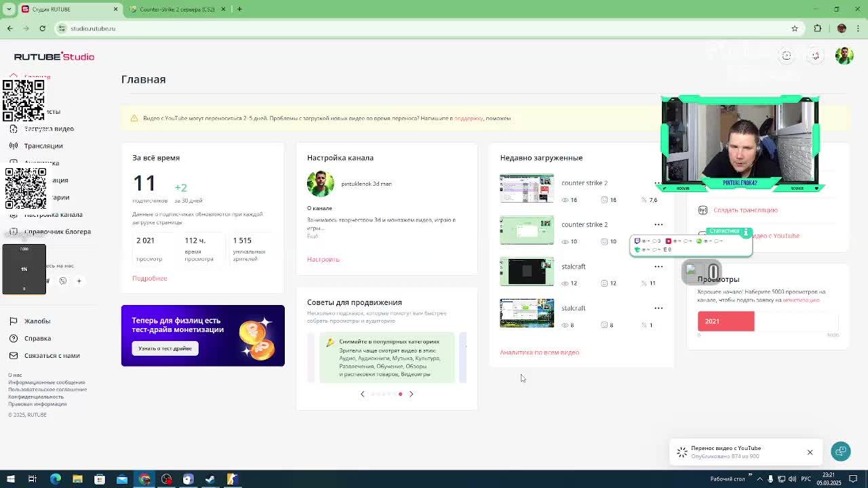Open options menu for second counter strike 2
This screenshot has width=868, height=488.
[x=658, y=224]
